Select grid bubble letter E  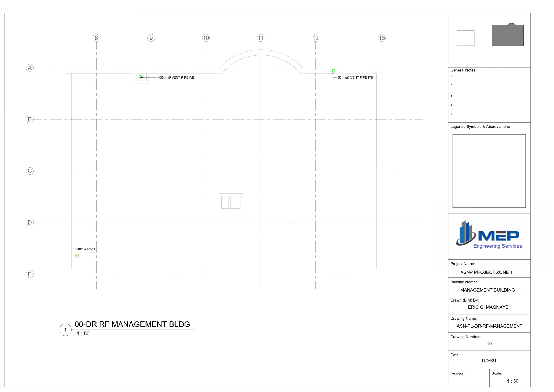(x=30, y=274)
